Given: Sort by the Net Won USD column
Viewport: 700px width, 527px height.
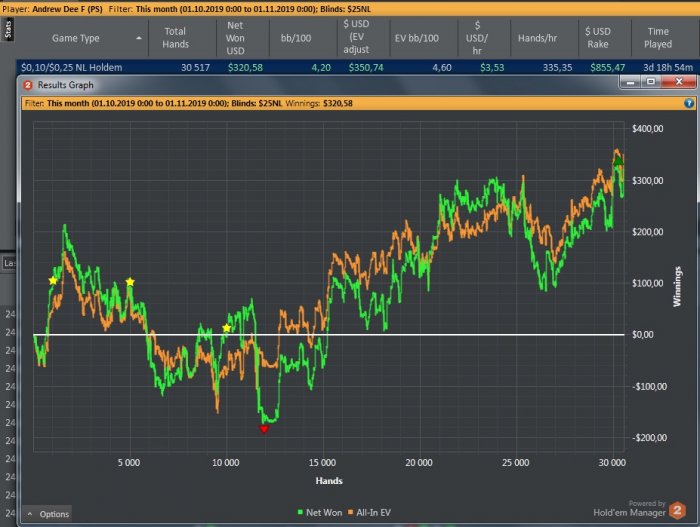Looking at the screenshot, I should [236, 38].
